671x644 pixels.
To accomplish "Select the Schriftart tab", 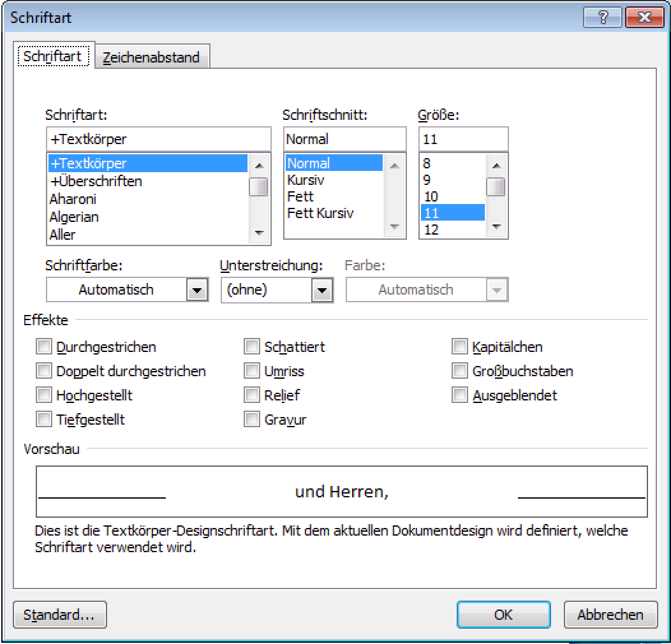I will coord(53,55).
